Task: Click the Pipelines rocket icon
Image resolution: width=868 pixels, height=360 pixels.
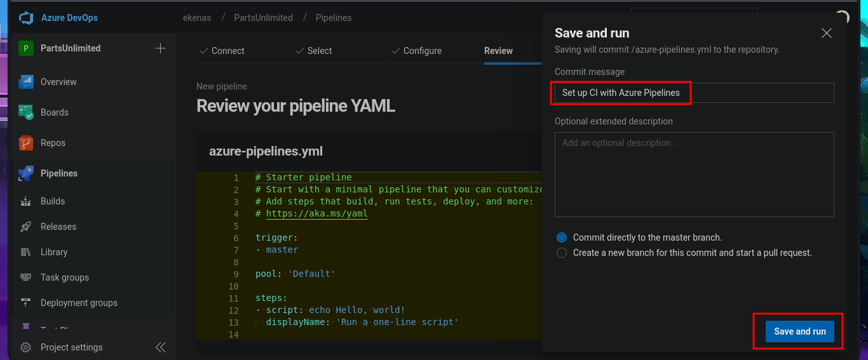Action: (x=26, y=173)
